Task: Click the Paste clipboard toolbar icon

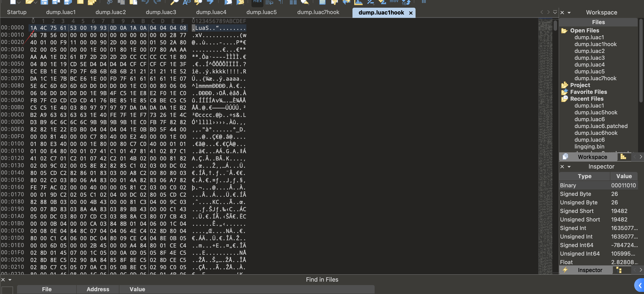Action: click(133, 2)
